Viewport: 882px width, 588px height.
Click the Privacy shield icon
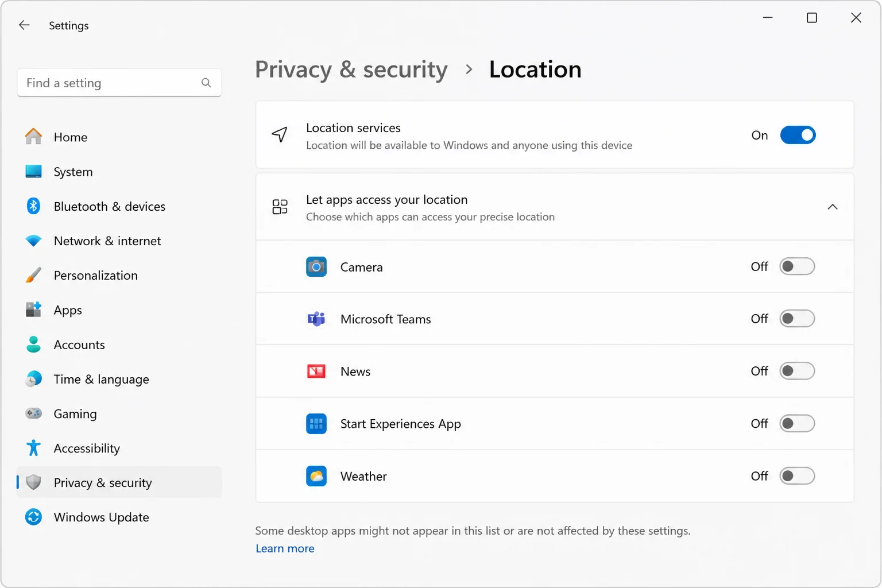(x=34, y=482)
